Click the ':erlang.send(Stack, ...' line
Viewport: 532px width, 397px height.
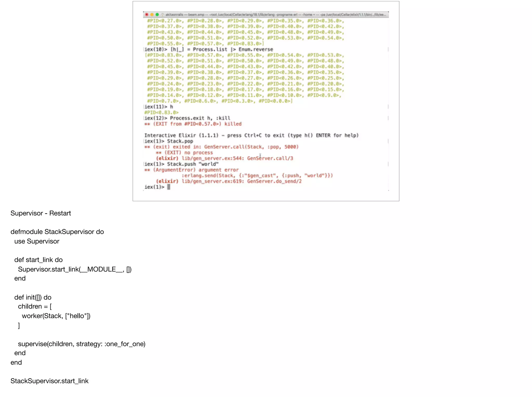(x=257, y=175)
